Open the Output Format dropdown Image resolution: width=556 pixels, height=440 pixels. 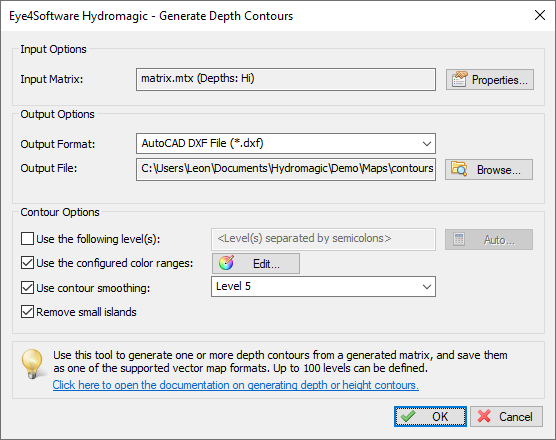tap(286, 144)
